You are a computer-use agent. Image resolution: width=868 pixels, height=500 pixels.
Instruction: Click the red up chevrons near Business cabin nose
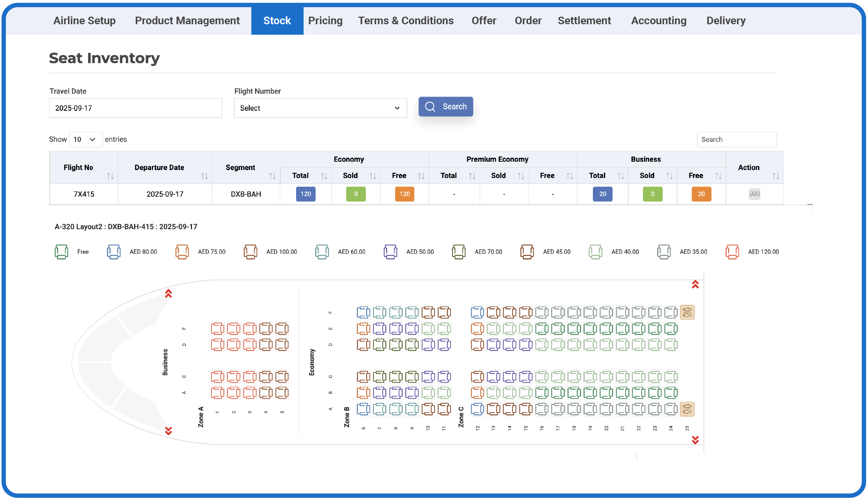(x=168, y=293)
